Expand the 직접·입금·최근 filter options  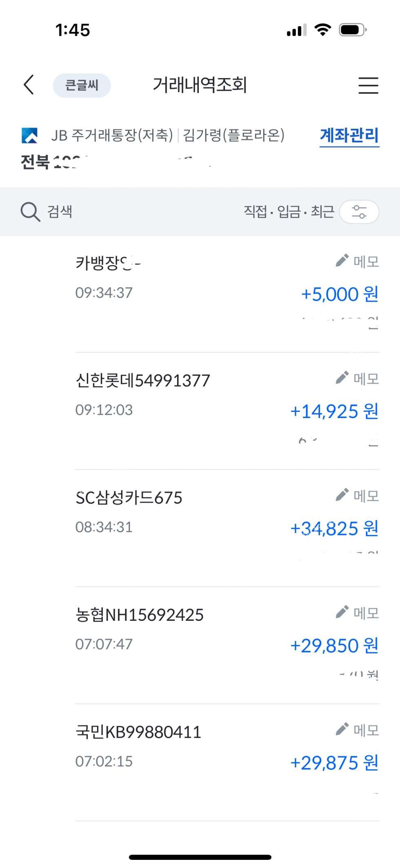pos(289,212)
